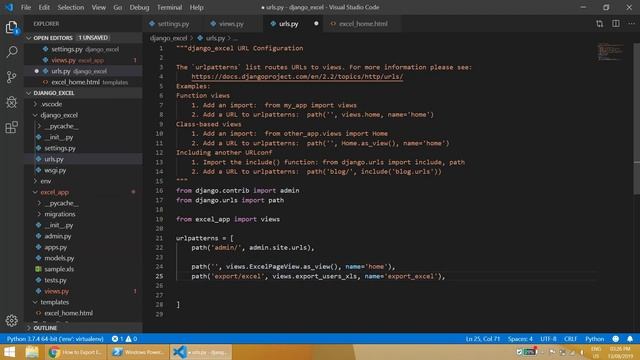640x360 pixels.
Task: Open the Extensions view
Action: pos(11,127)
